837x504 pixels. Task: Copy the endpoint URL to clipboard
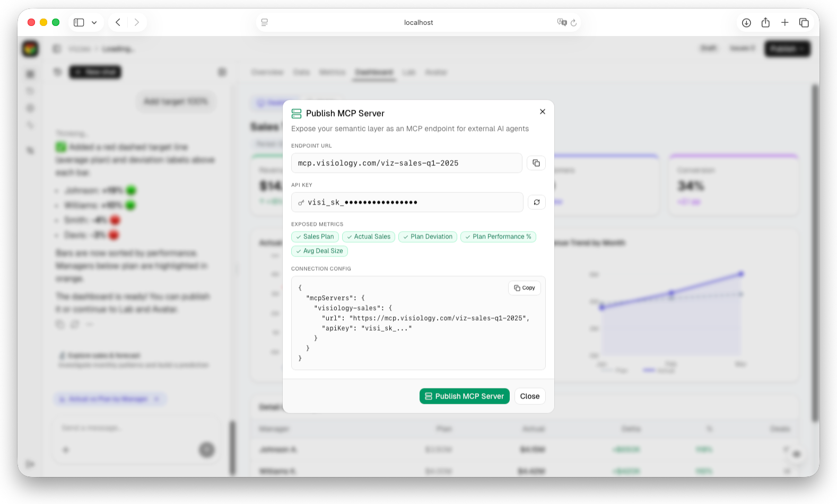tap(536, 163)
